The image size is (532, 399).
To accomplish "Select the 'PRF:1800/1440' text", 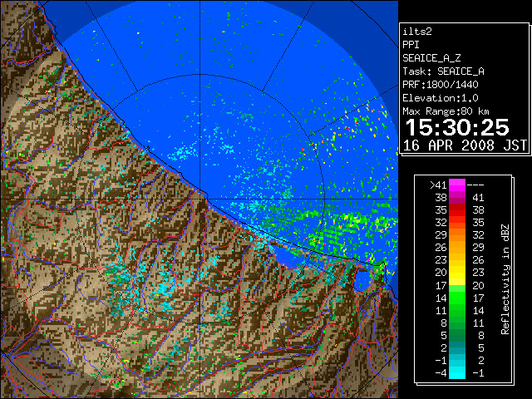I will coord(441,85).
